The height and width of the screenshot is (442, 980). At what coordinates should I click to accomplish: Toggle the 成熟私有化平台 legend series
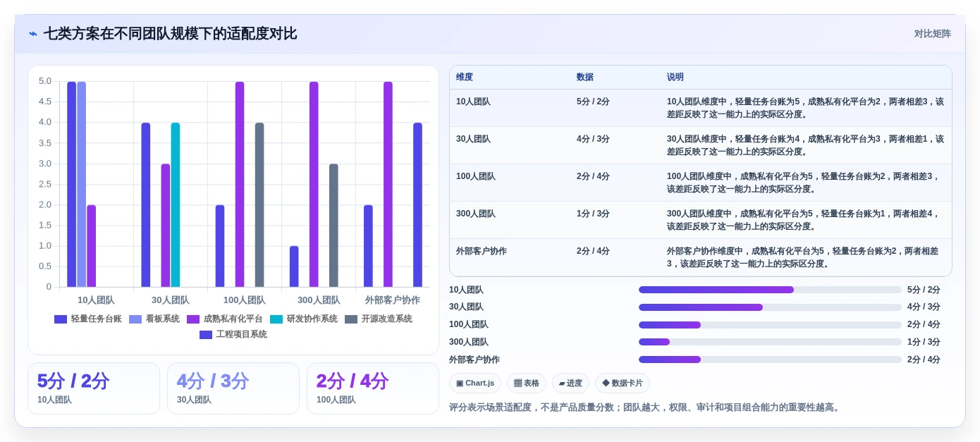(225, 319)
